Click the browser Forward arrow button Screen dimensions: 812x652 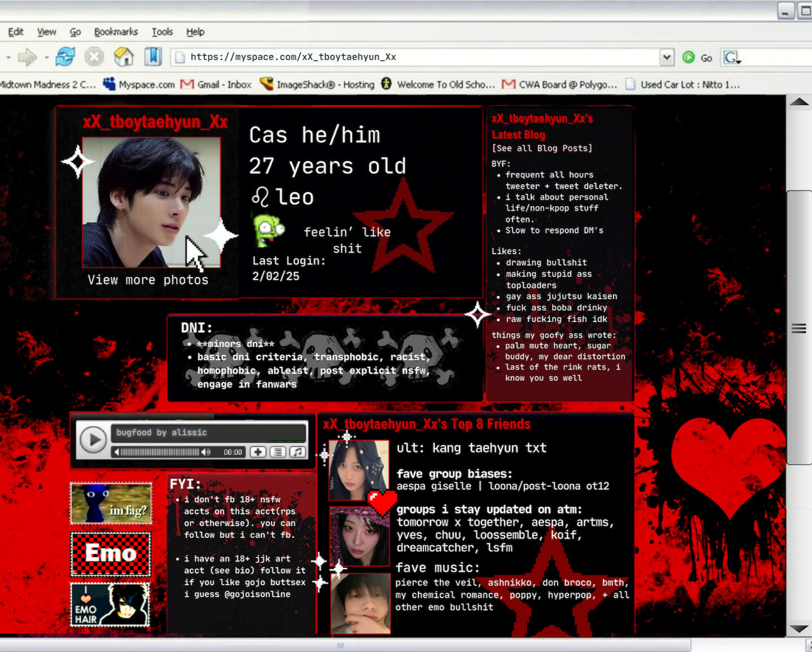coord(27,57)
